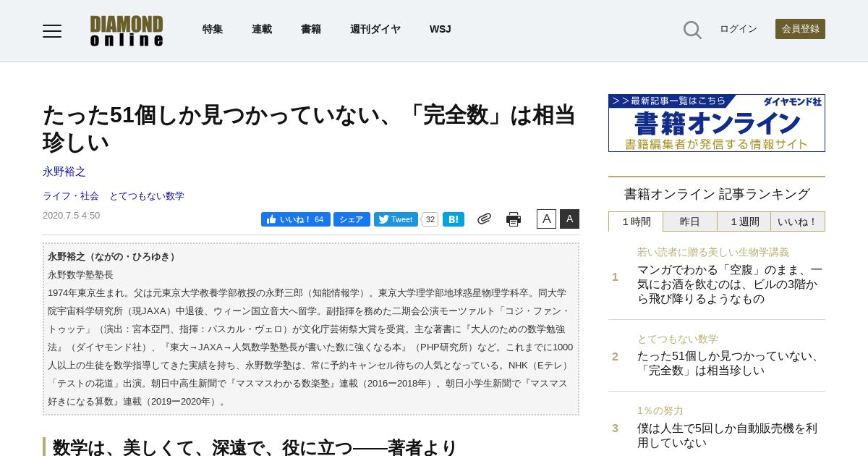Click author bio name 永野裕之（ながの・ひろゆき）

[114, 257]
